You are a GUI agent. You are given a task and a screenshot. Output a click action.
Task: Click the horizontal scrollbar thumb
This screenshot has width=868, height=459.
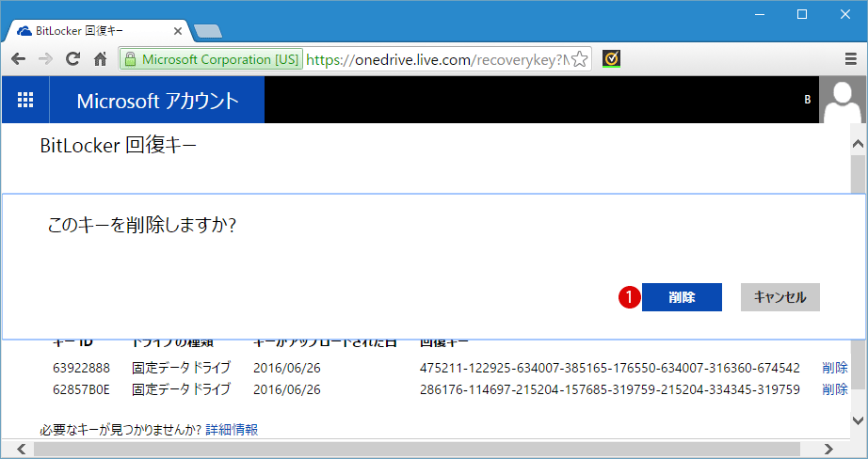click(417, 449)
